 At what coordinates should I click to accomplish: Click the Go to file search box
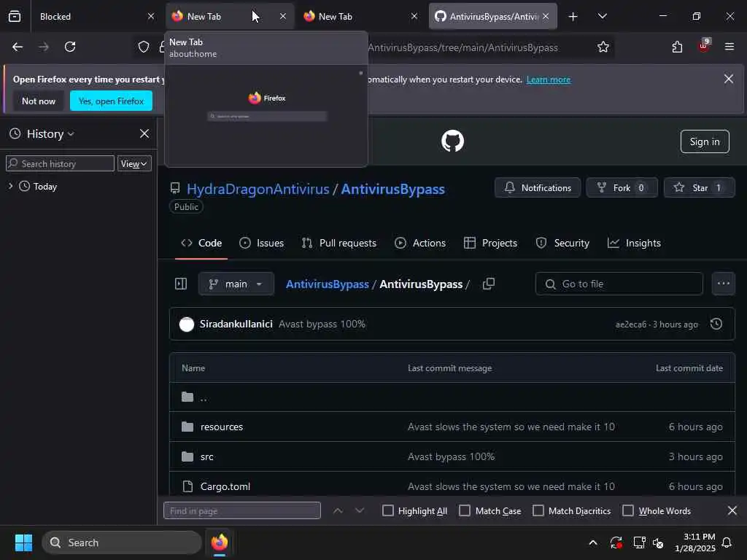click(619, 284)
